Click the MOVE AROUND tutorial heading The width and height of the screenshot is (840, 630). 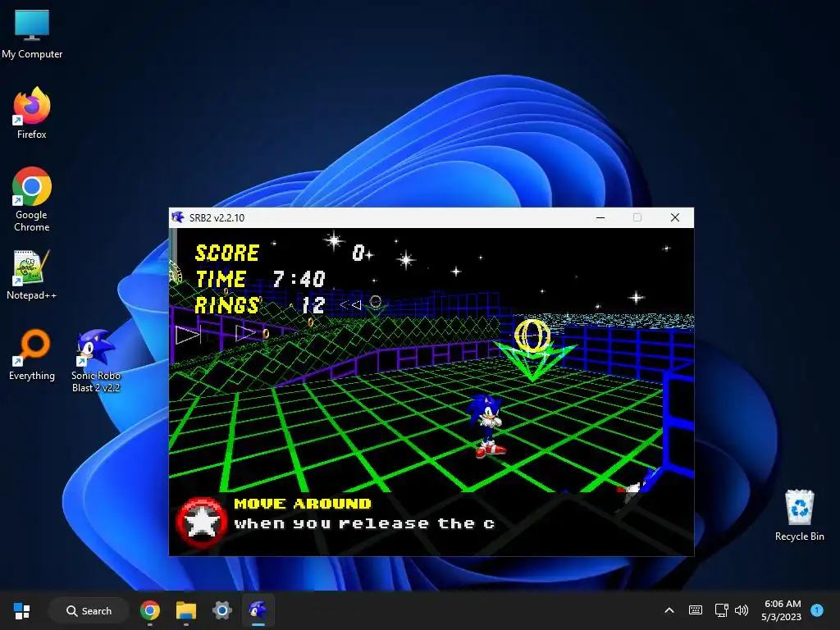pos(303,504)
